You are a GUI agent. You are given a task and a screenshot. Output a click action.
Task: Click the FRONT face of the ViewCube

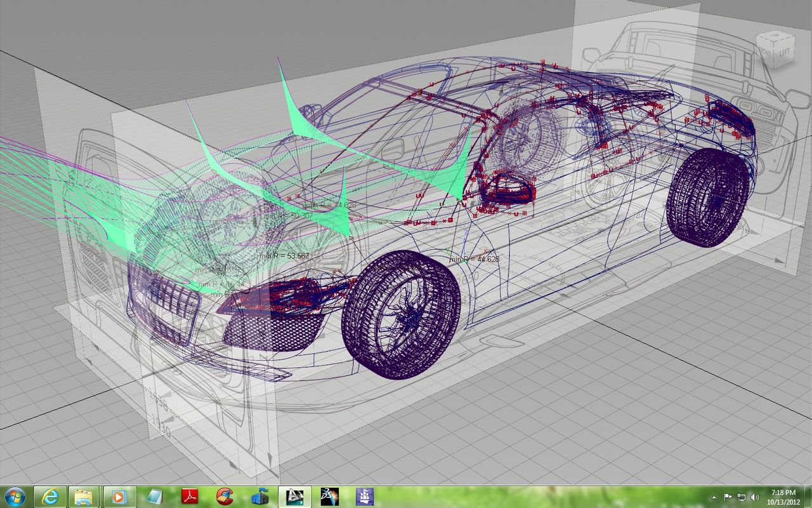[767, 53]
